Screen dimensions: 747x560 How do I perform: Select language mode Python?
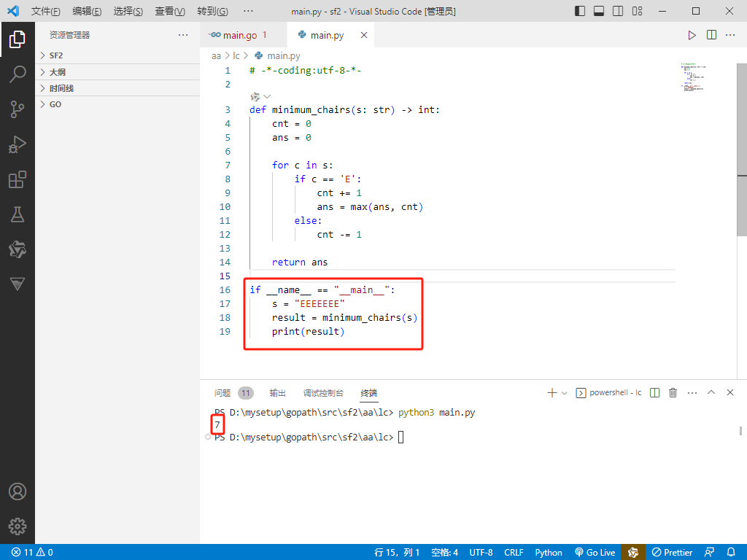click(549, 553)
